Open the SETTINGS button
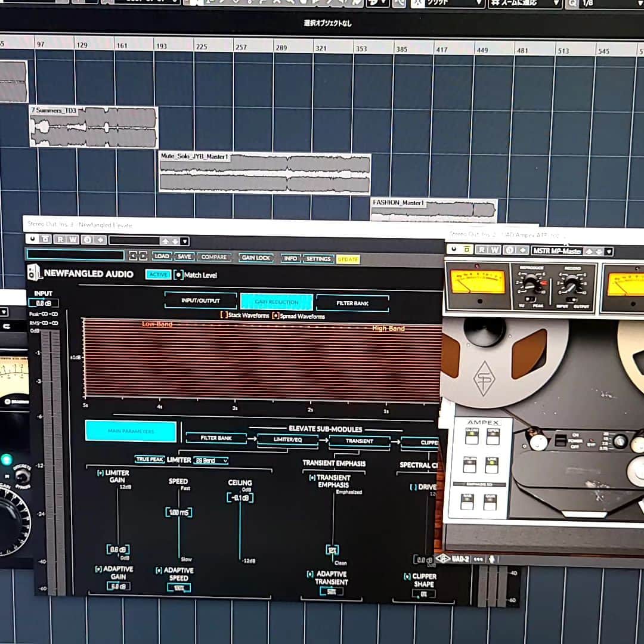Viewport: 644px width, 644px height. (318, 259)
